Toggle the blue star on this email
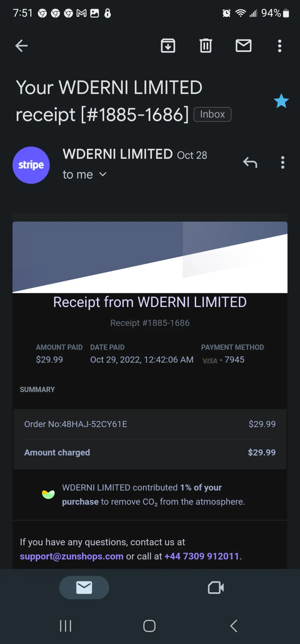 [281, 101]
